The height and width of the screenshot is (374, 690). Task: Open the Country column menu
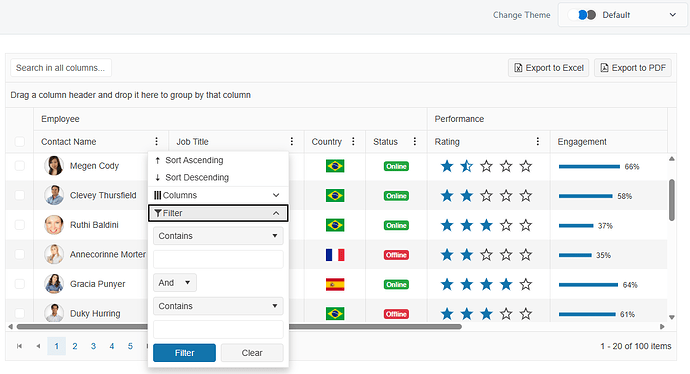tap(353, 141)
